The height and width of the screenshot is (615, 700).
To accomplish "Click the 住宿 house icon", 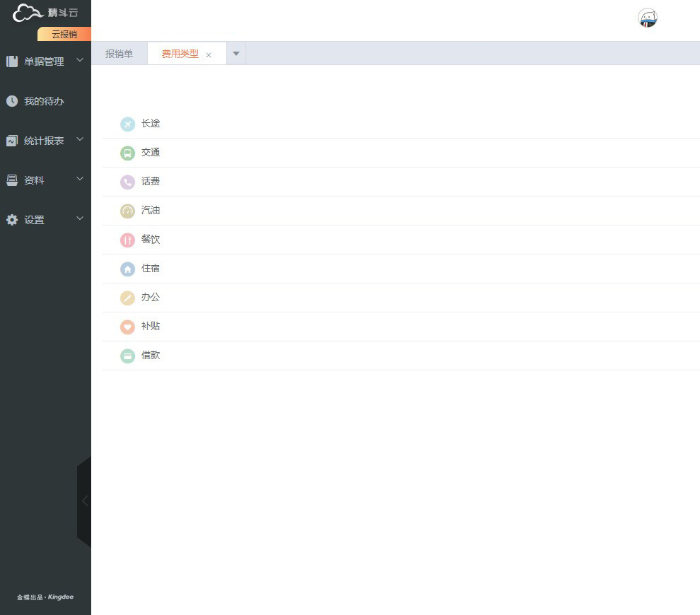I will (x=128, y=269).
